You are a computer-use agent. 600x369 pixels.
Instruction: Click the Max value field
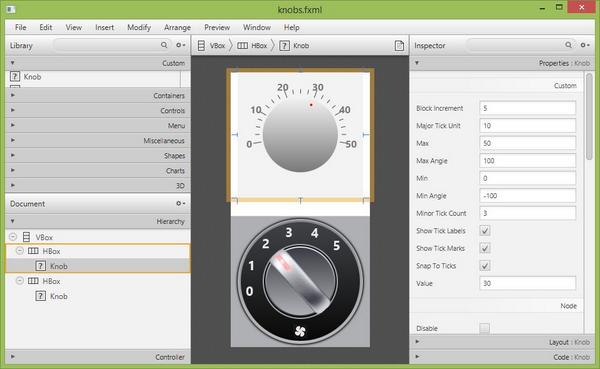coord(527,143)
